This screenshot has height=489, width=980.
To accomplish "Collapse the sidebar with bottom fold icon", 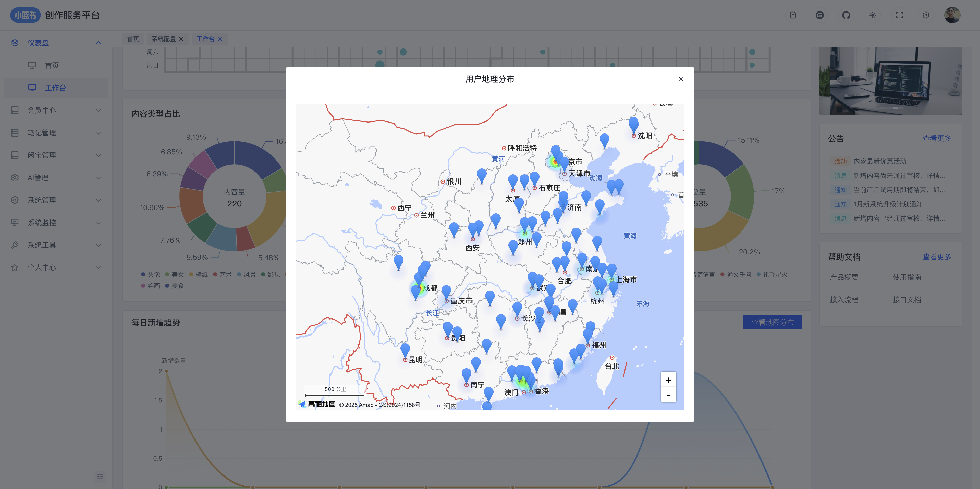I will (x=100, y=476).
